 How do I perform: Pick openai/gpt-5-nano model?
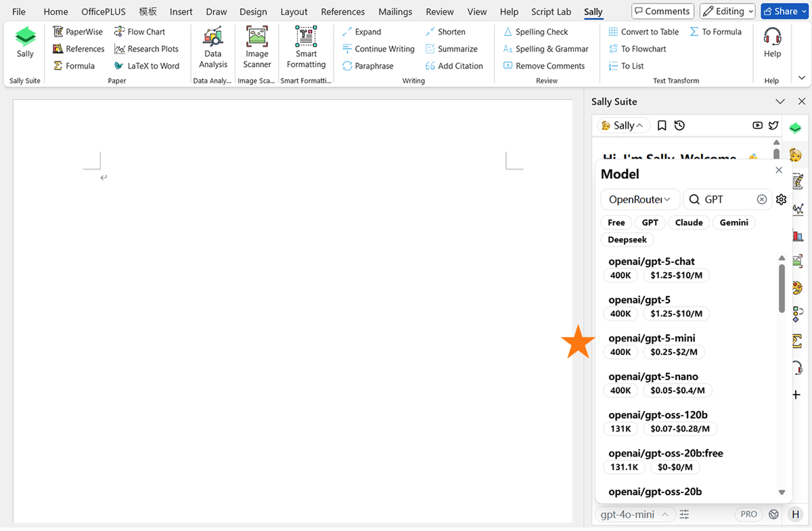pos(689,383)
